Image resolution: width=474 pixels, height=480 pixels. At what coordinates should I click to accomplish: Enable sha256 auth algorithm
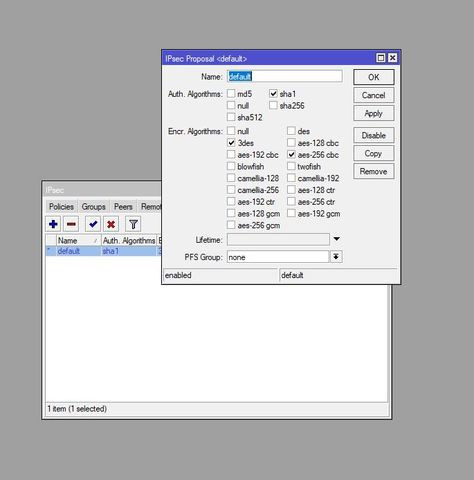273,105
